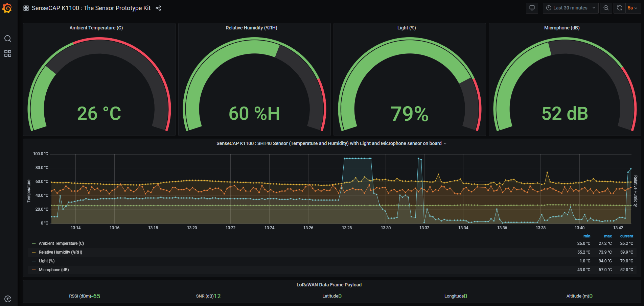Open the Last 30 minutes time picker
Viewport: 644px width, 306px height.
(571, 8)
